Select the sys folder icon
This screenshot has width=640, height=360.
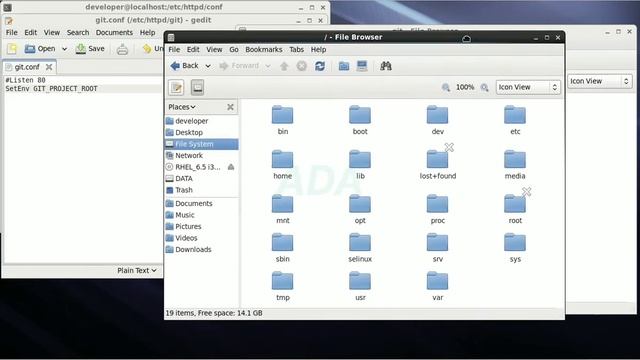(x=515, y=242)
